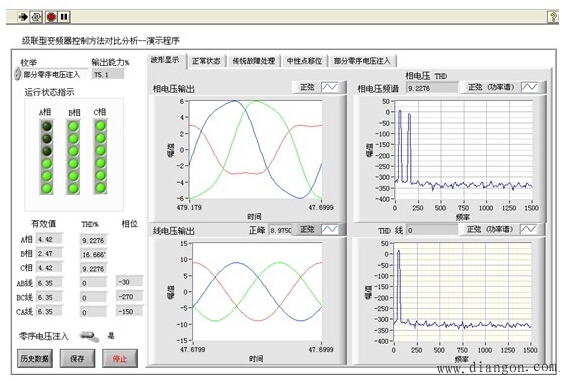Click inside the 相电压输出 waveform plot
The width and height of the screenshot is (562, 381).
point(255,150)
